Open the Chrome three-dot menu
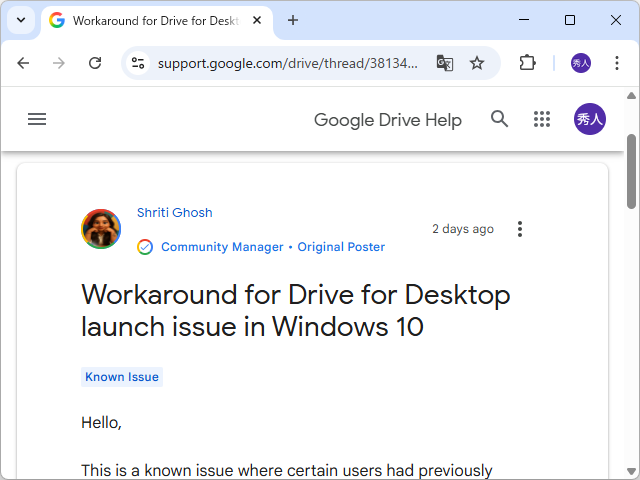 [x=617, y=63]
